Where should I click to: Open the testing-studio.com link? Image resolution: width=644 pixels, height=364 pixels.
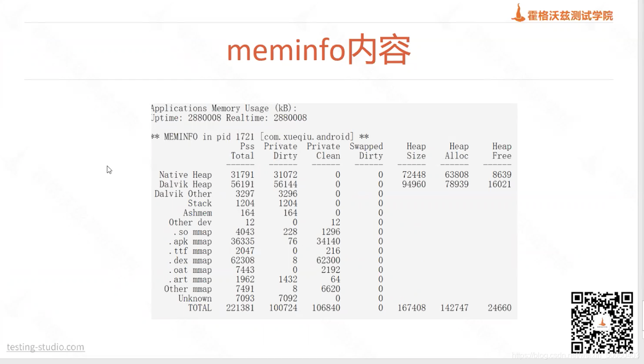[46, 347]
